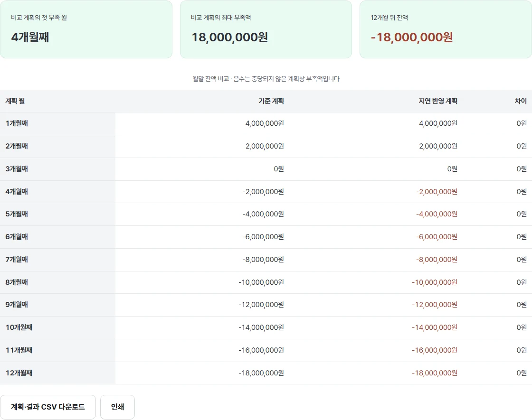Click 지연 반영 계획 value for 1개월째 row
Image resolution: width=532 pixels, height=420 pixels.
438,123
